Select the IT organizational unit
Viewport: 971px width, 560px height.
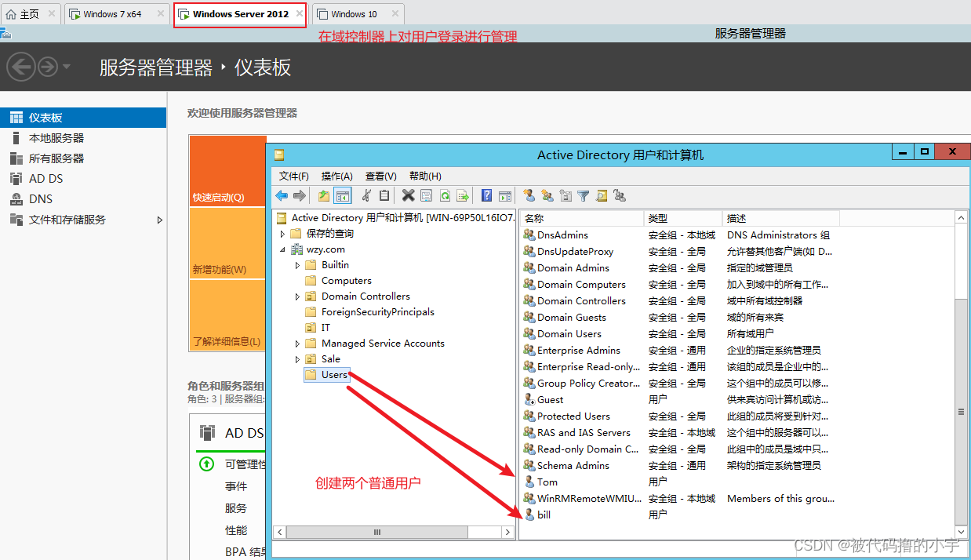(325, 328)
